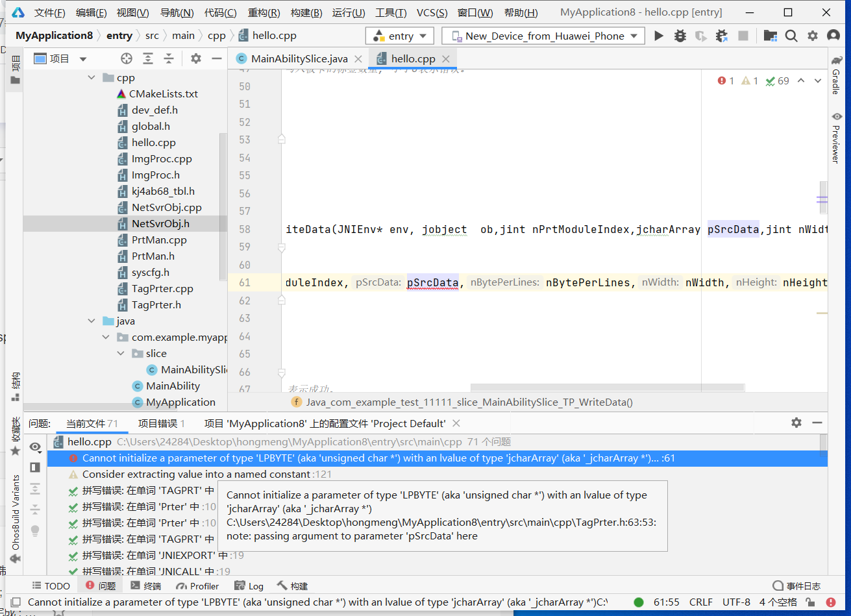Go to next highlighted error

818,81
